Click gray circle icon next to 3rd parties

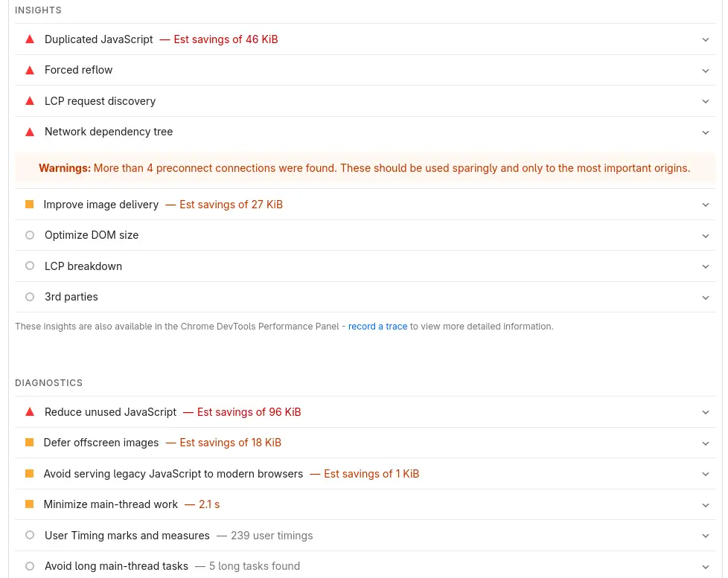(30, 297)
